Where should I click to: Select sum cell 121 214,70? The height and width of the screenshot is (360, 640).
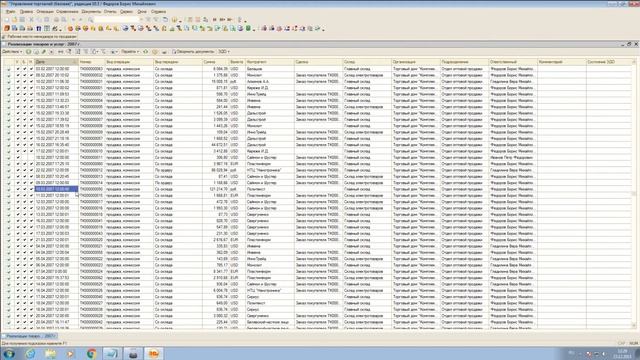(x=216, y=189)
